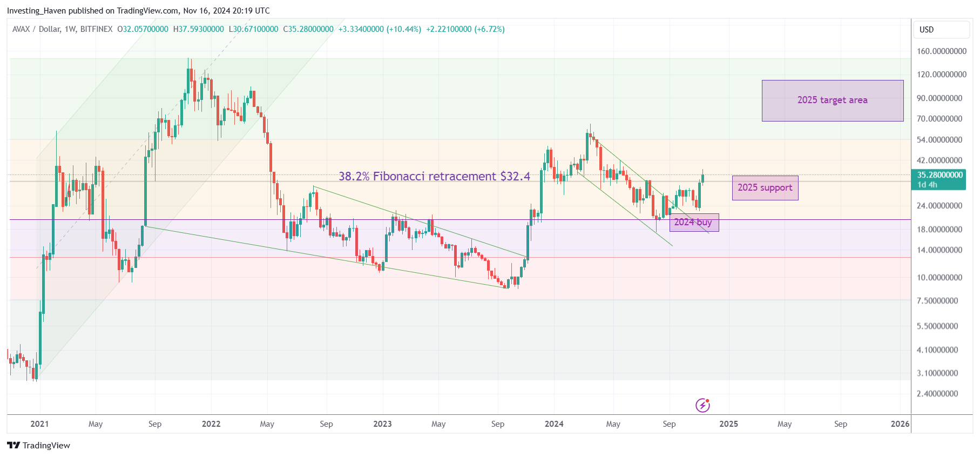Click the BITFINEX exchange label in legend
Image resolution: width=980 pixels, height=457 pixels.
click(97, 29)
